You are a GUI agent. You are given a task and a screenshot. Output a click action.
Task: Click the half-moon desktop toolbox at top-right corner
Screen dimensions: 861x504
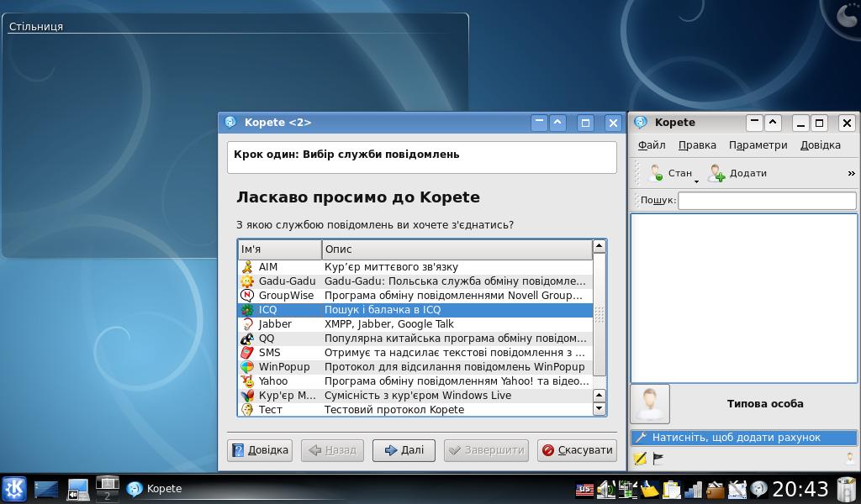(848, 15)
